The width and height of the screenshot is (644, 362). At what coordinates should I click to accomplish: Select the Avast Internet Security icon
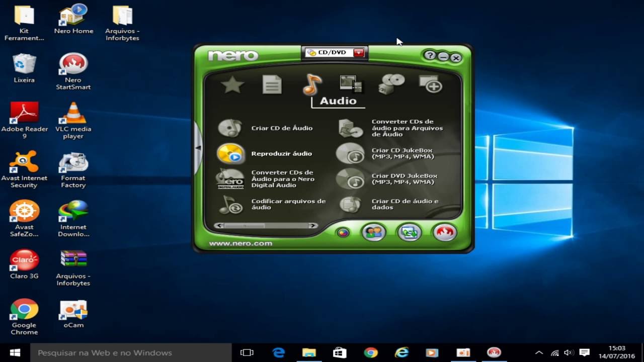coord(24,170)
